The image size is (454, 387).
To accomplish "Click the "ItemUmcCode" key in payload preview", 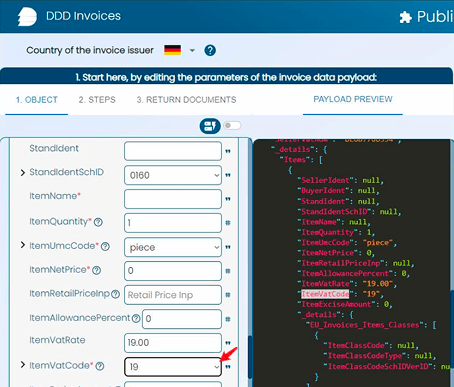I will pyautogui.click(x=325, y=242).
